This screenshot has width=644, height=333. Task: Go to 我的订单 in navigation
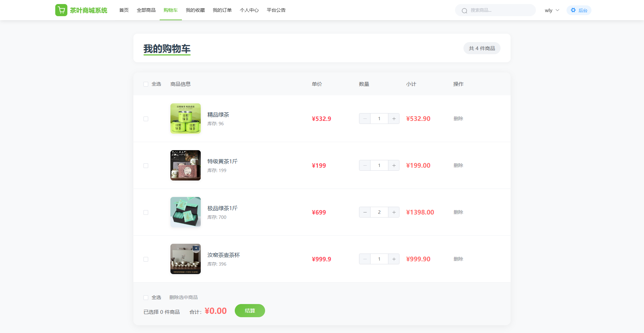tap(222, 10)
